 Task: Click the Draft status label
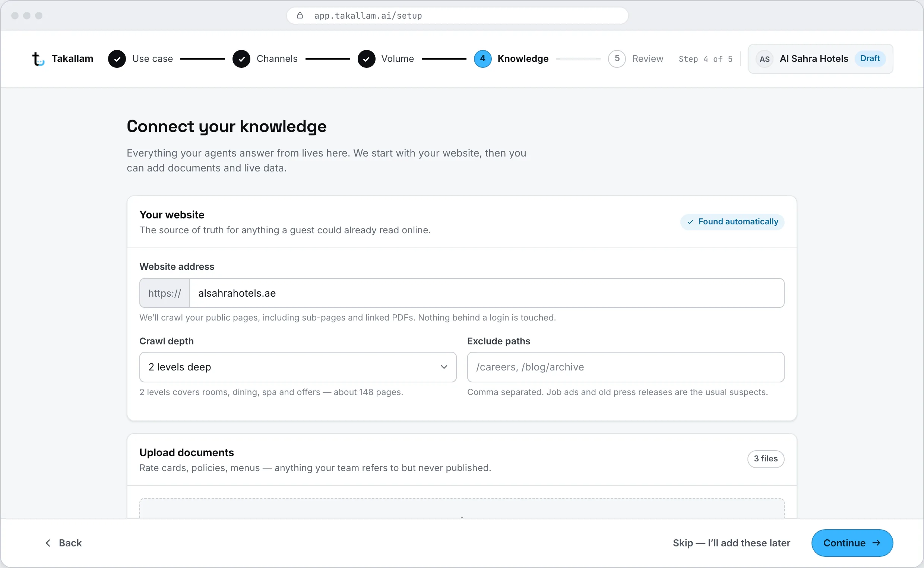870,59
